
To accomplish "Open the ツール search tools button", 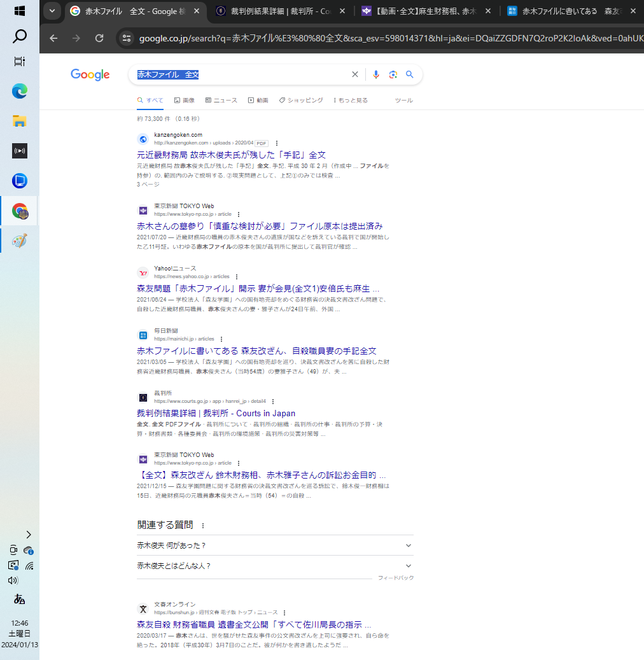I will (x=403, y=100).
